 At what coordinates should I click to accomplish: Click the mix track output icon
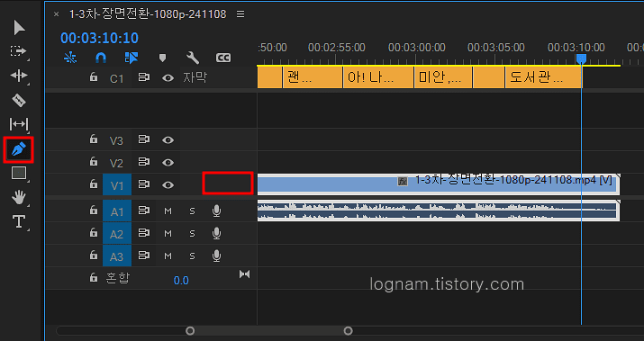(x=244, y=274)
